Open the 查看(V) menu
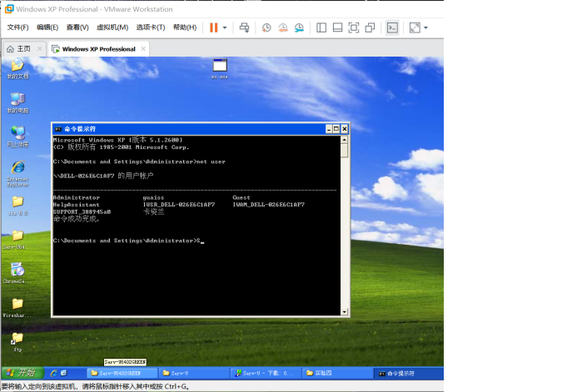 pos(77,27)
